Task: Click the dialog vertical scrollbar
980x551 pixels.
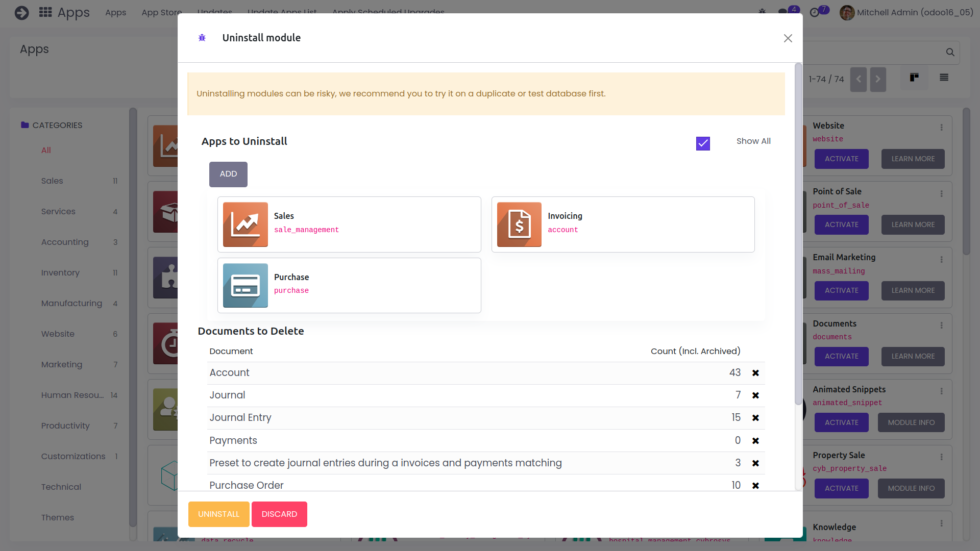Action: click(x=798, y=235)
